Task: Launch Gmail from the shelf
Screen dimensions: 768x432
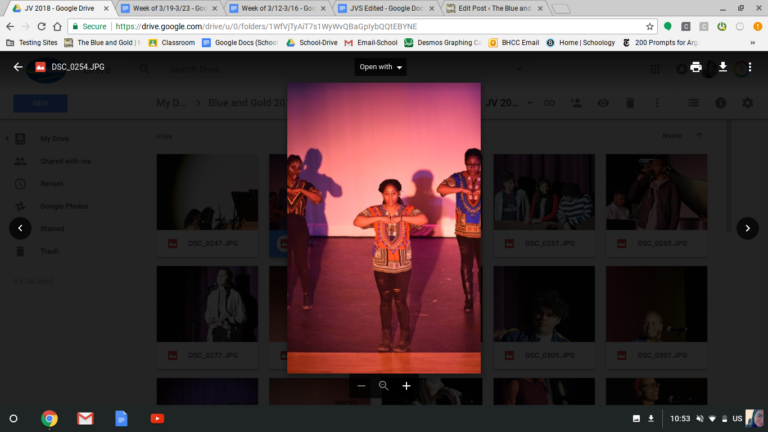Action: 85,419
